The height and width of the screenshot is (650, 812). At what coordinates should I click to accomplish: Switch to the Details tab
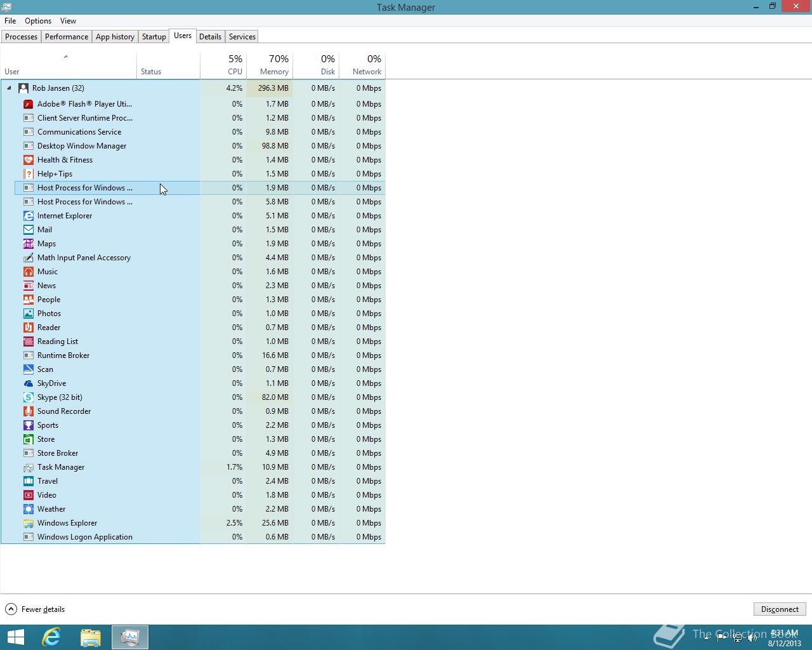tap(210, 37)
